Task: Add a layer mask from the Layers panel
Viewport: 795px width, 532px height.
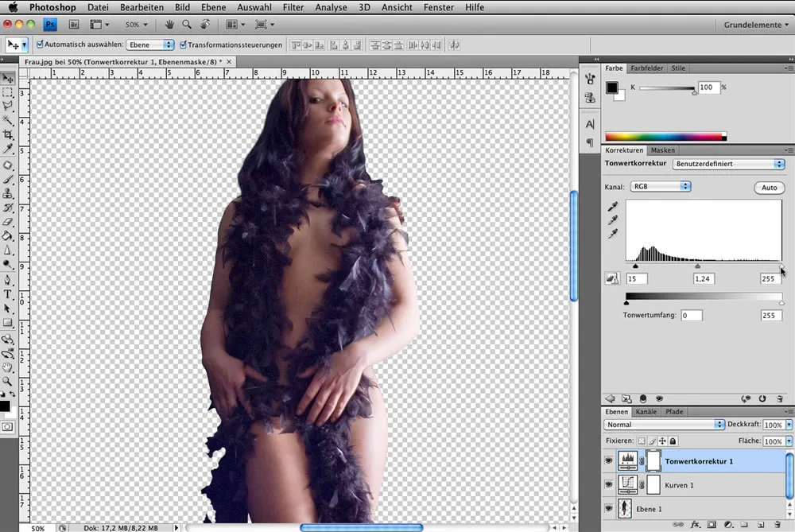Action: point(710,525)
